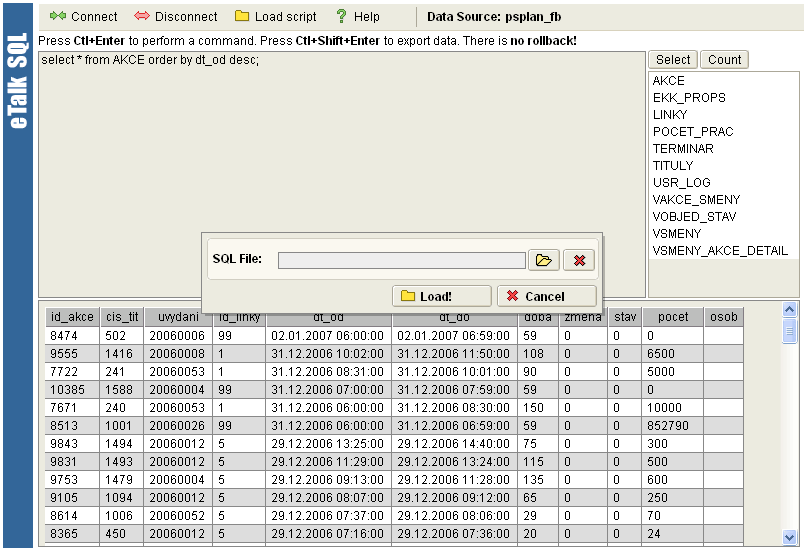Viewport: 804px width, 550px height.
Task: Open Help from the toolbar
Action: pyautogui.click(x=357, y=17)
